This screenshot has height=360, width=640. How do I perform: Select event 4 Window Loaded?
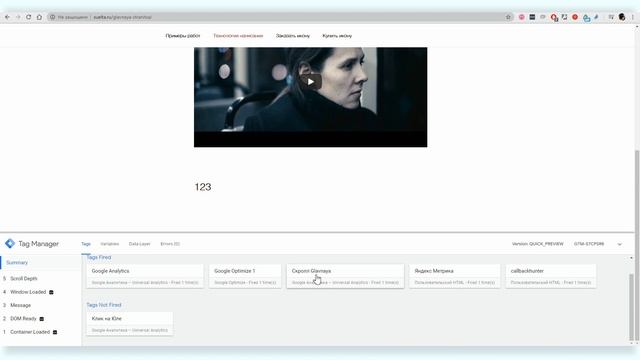pyautogui.click(x=41, y=292)
